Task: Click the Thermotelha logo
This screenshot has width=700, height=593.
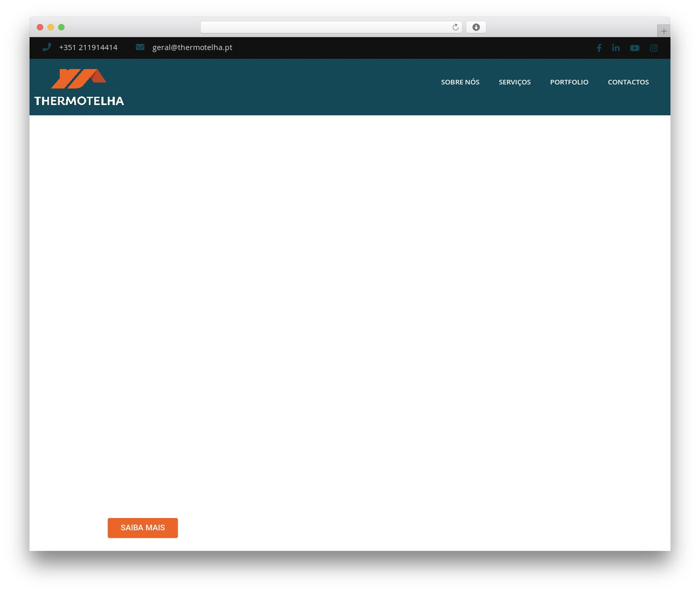Action: click(79, 87)
